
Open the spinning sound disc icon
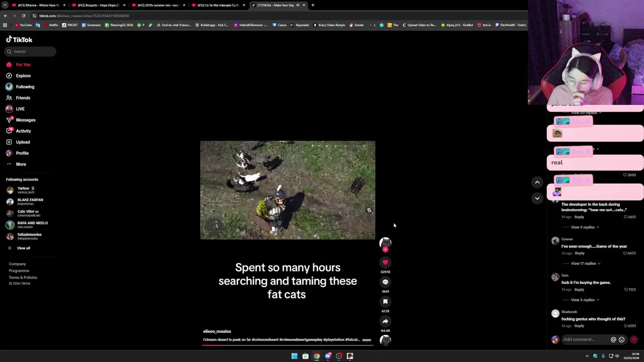pyautogui.click(x=385, y=340)
